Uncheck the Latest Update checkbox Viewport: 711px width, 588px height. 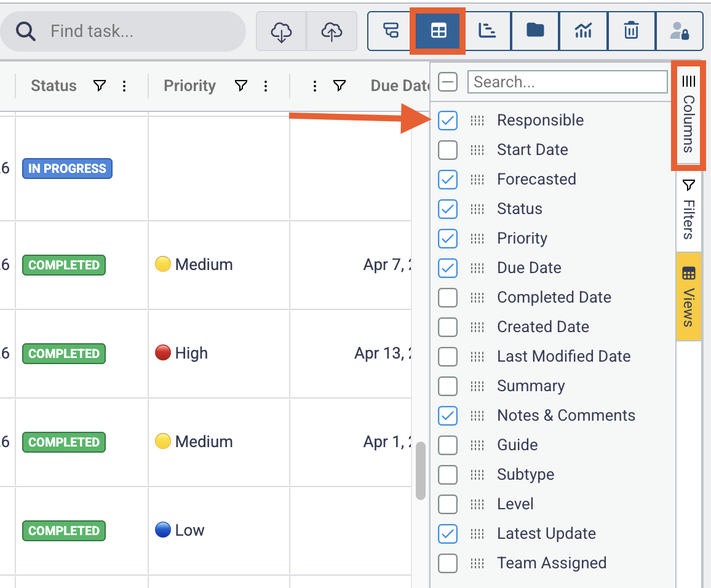click(x=448, y=534)
